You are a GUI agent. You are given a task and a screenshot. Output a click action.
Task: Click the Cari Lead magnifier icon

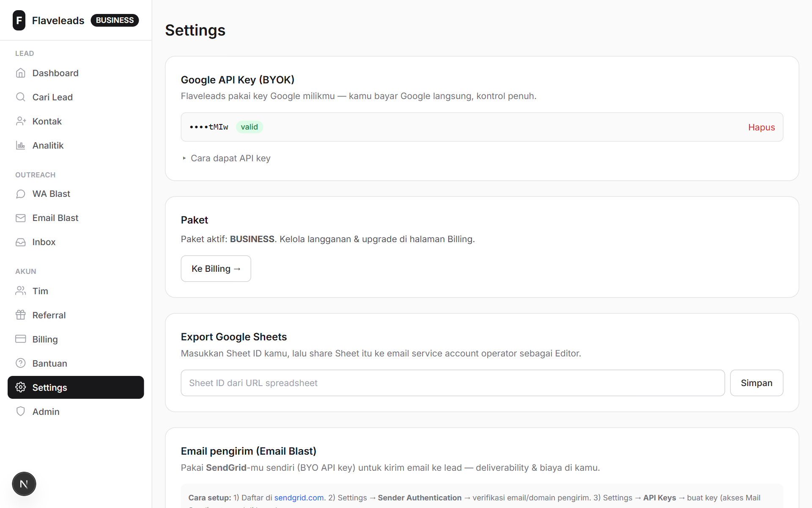click(21, 97)
